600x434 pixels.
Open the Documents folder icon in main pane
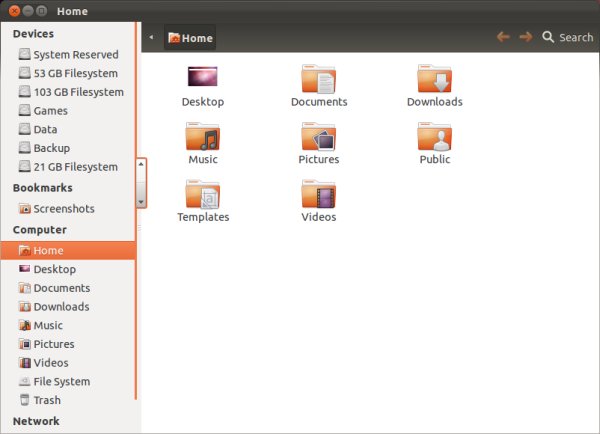(318, 79)
